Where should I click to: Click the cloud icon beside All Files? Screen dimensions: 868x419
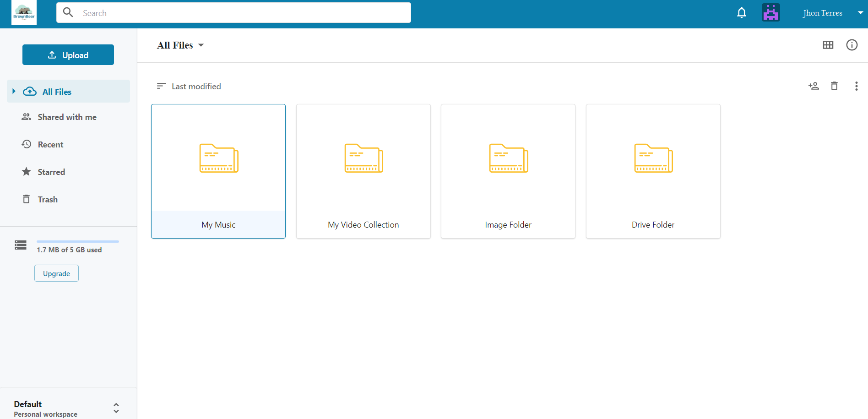(x=30, y=92)
